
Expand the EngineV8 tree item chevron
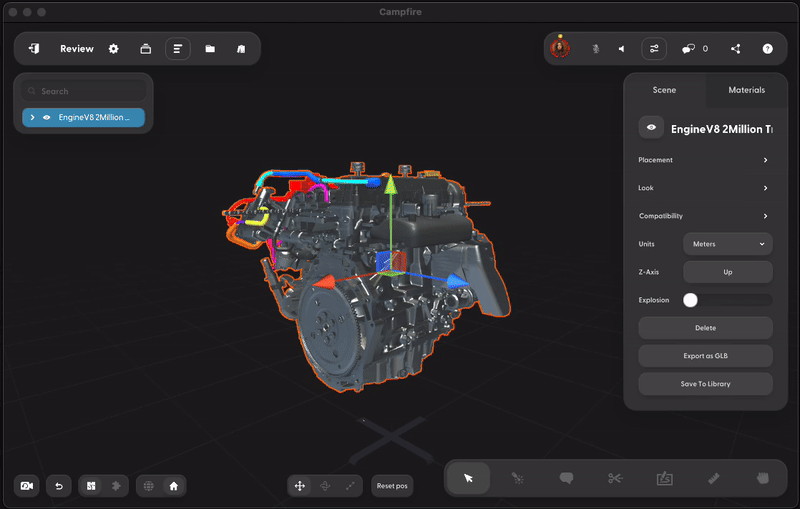point(33,117)
